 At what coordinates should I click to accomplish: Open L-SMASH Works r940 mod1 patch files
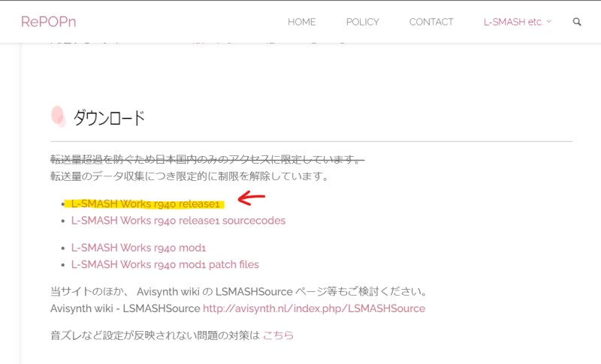[165, 264]
